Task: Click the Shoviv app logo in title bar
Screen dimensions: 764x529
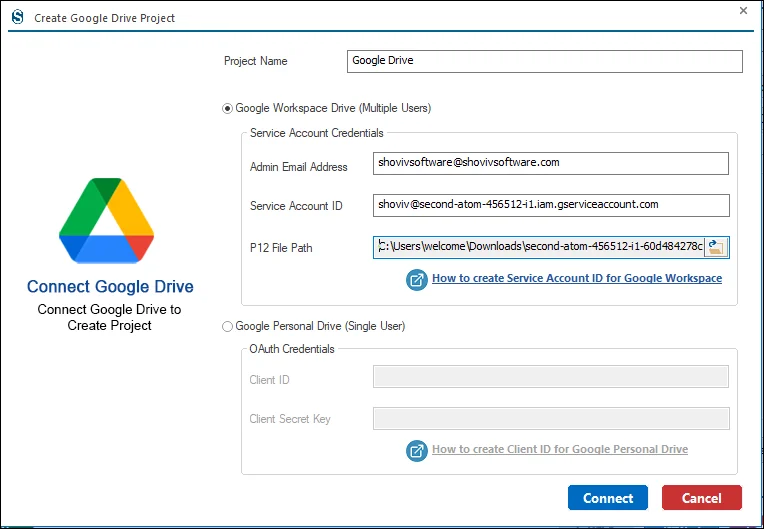Action: pyautogui.click(x=18, y=18)
